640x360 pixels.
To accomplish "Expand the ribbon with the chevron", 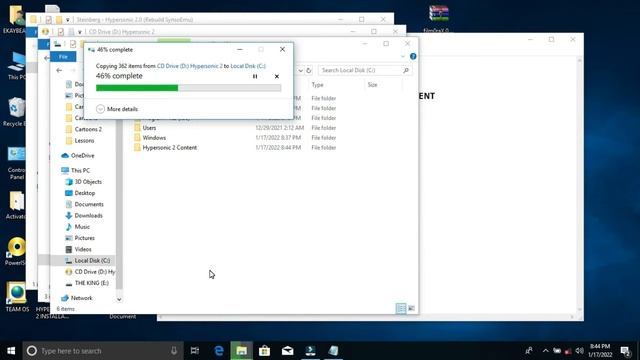I will pyautogui.click(x=403, y=56).
